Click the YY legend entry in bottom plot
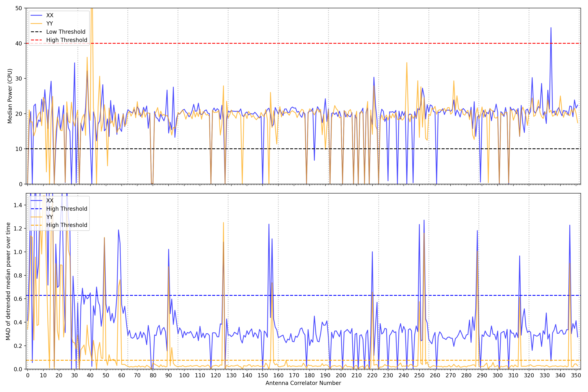This screenshot has width=588, height=392. pyautogui.click(x=50, y=217)
